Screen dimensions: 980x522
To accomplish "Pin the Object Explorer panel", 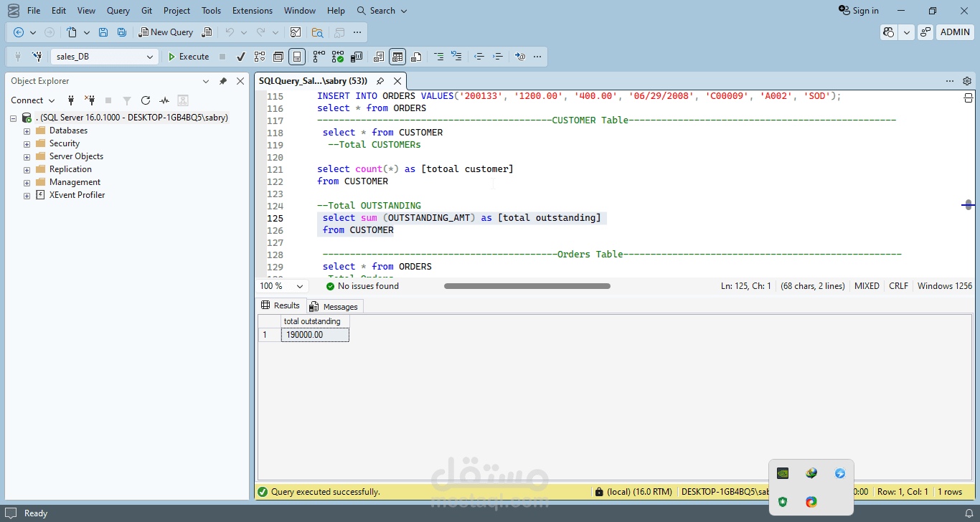I will [223, 81].
